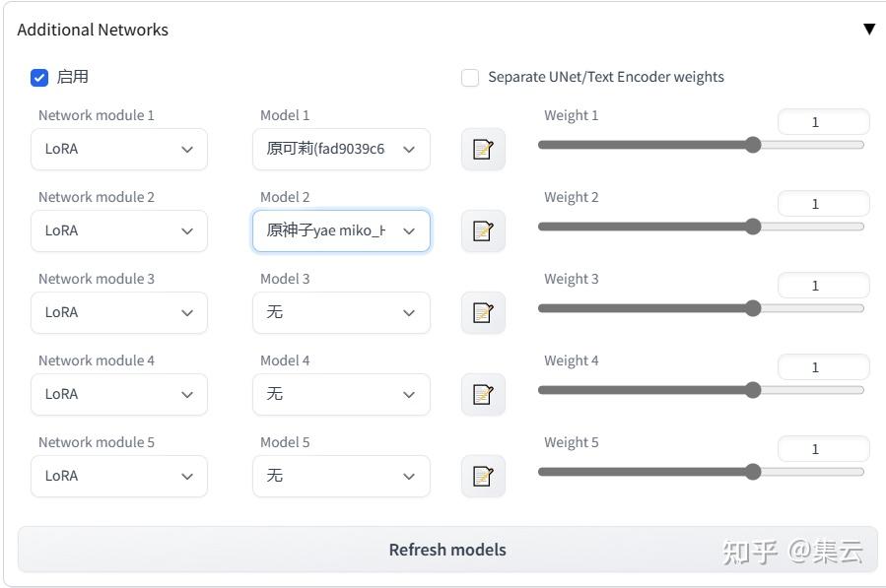Click the notepad icon beside Model 1

(x=483, y=150)
